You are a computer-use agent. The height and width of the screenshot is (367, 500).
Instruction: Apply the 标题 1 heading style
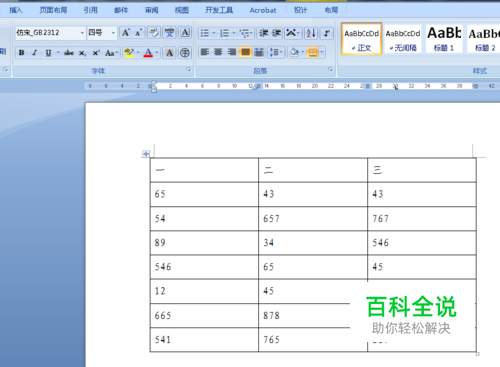(444, 39)
